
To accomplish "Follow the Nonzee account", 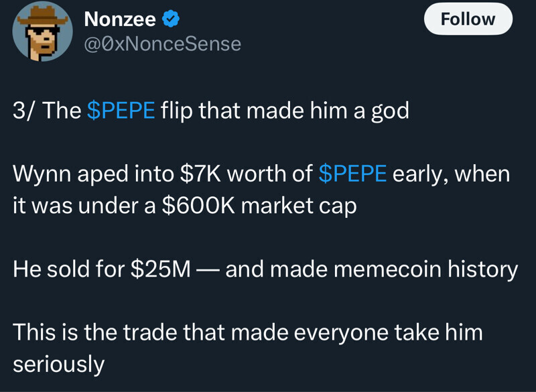I will point(468,19).
